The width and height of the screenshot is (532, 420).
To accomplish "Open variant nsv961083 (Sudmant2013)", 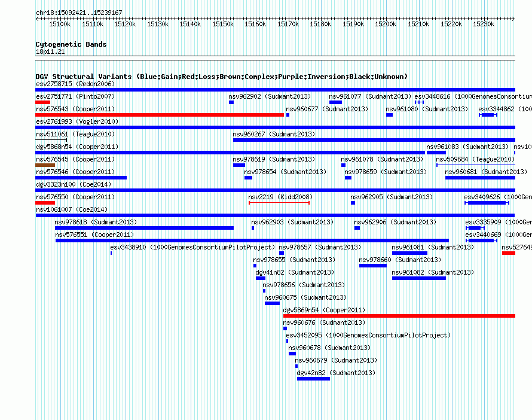I will pyautogui.click(x=467, y=147).
